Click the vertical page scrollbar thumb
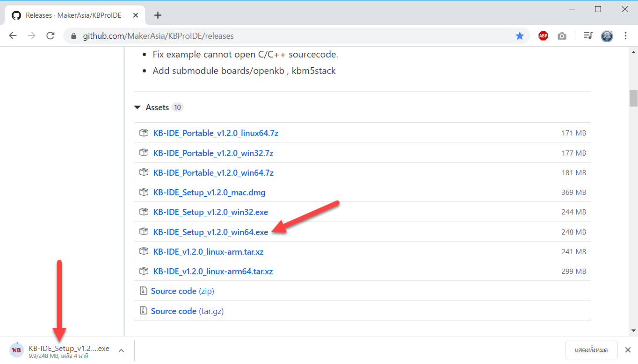The height and width of the screenshot is (364, 638). [x=633, y=98]
